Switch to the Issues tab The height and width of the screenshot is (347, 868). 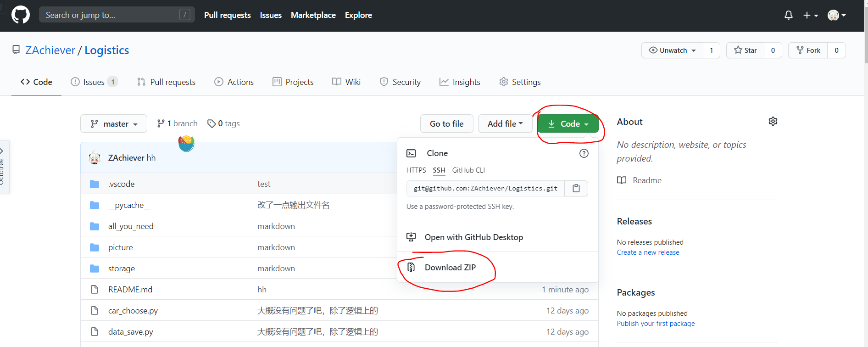pyautogui.click(x=95, y=82)
